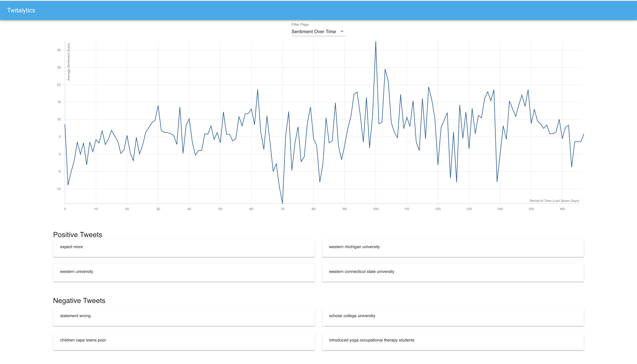Click the Positive Tweets heading
The height and width of the screenshot is (364, 637).
pos(77,234)
